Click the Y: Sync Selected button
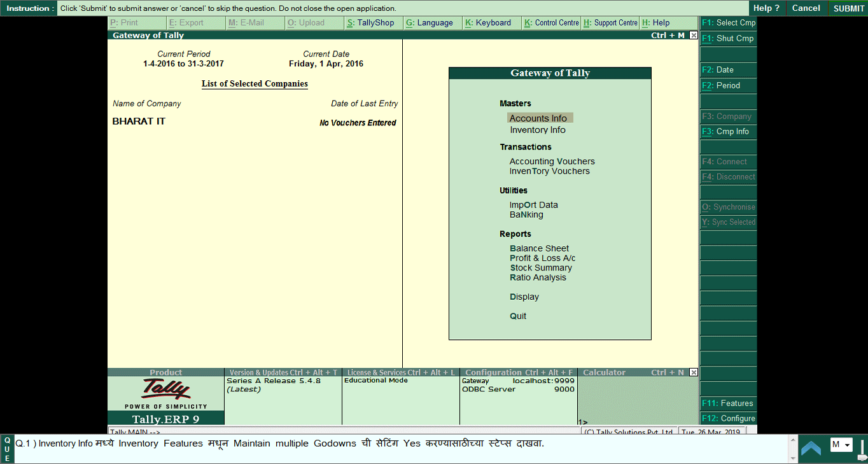 [x=729, y=222]
